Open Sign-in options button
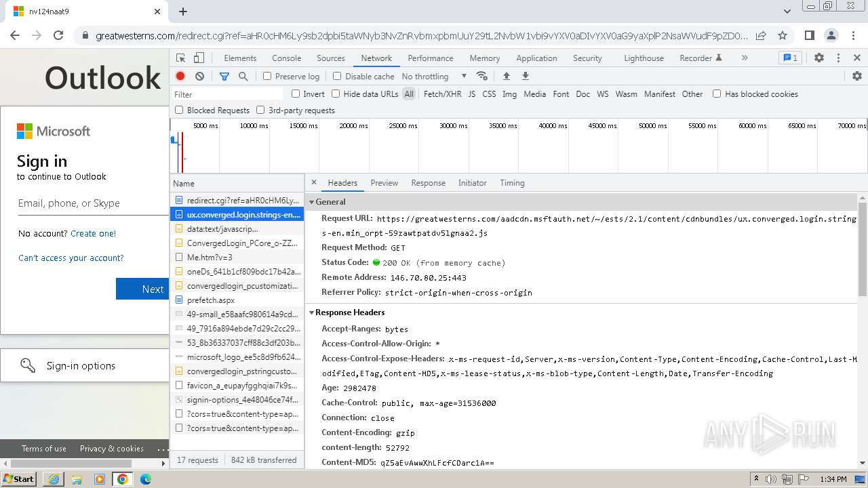 [x=85, y=366]
